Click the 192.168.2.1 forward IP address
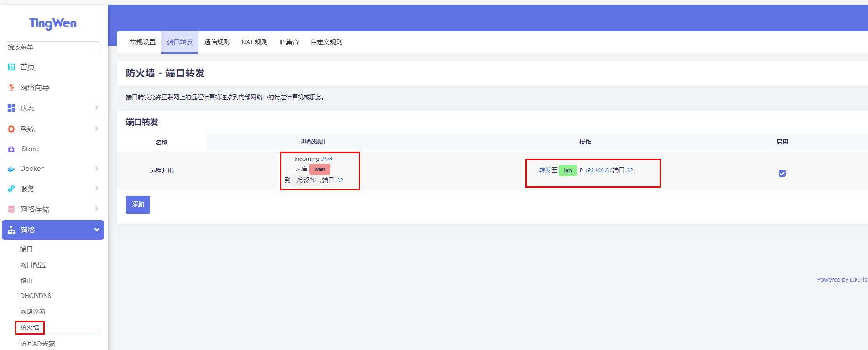The image size is (868, 350). 598,170
